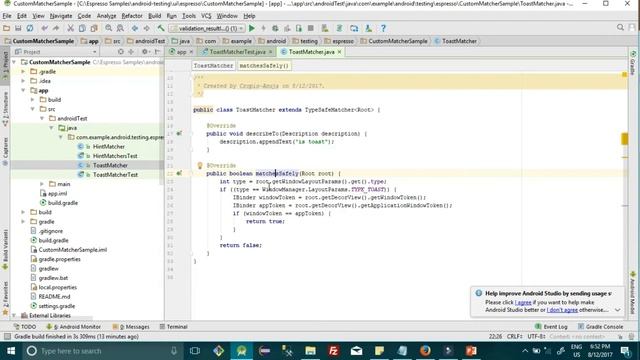Open File Explorer from the taskbar

pos(310,351)
